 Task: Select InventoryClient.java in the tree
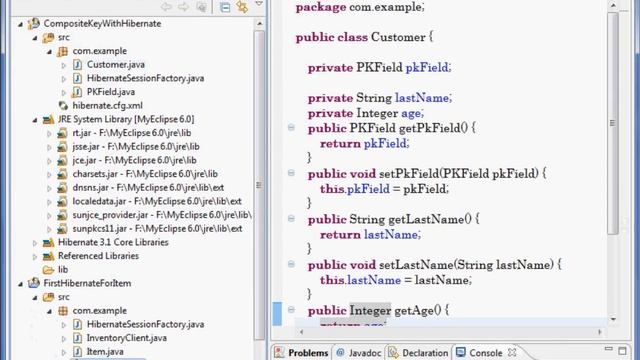(127, 338)
